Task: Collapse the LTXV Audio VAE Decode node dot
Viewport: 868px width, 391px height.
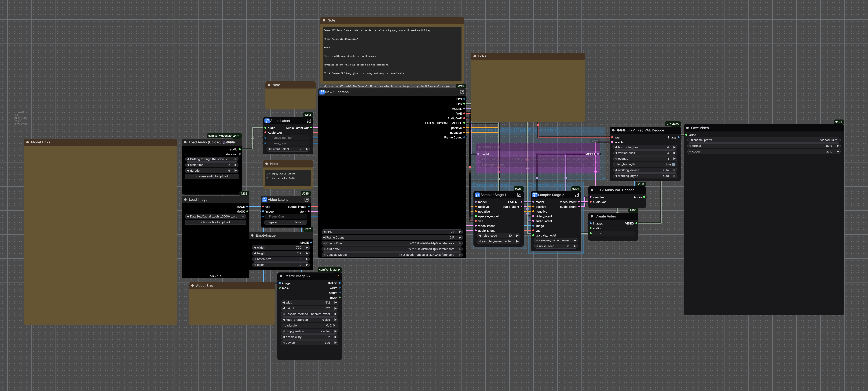Action: pos(592,190)
